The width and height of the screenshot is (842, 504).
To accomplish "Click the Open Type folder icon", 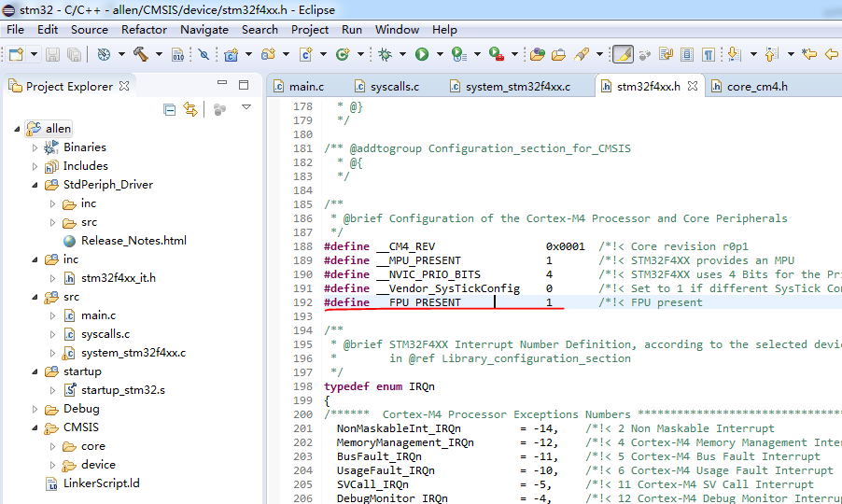I will pyautogui.click(x=538, y=54).
